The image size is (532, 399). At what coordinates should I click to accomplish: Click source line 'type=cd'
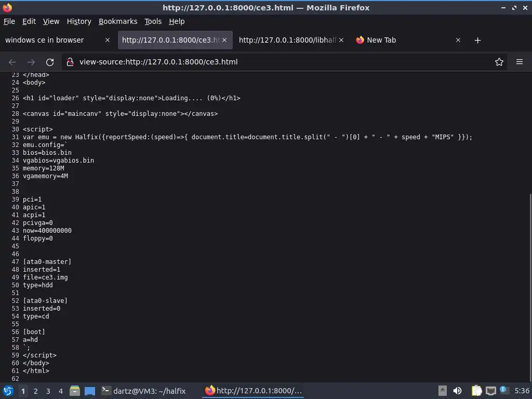[x=36, y=316]
